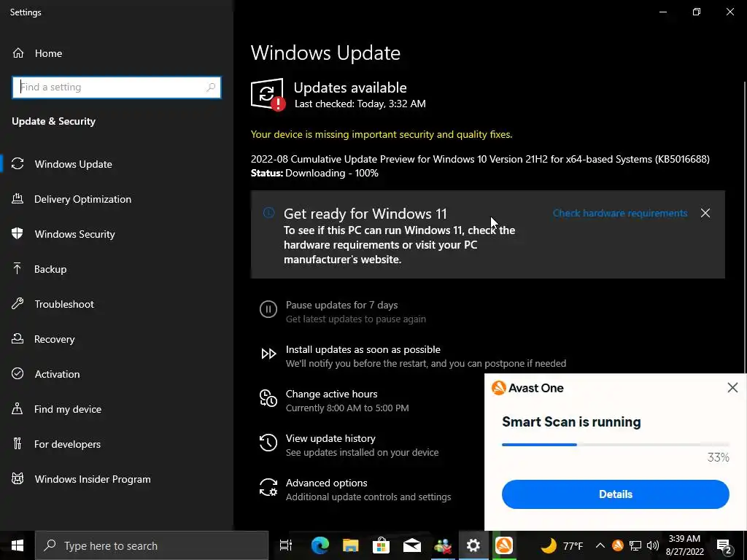Viewport: 747px width, 560px height.
Task: Dismiss the Get ready for Windows 11 banner
Action: click(x=705, y=213)
